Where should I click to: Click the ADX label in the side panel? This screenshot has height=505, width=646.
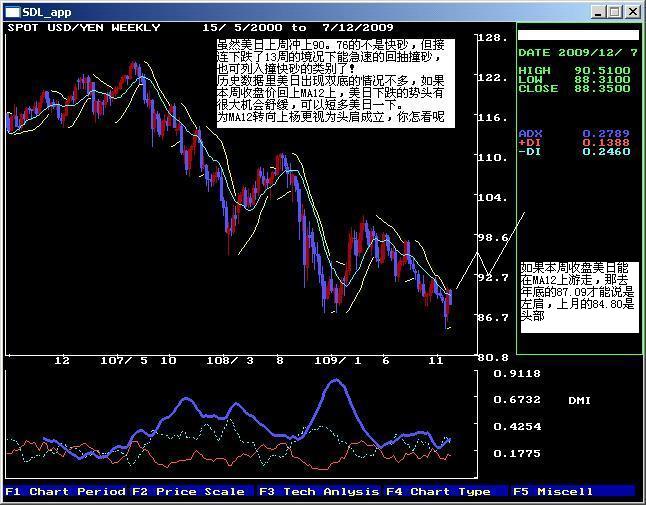click(530, 133)
